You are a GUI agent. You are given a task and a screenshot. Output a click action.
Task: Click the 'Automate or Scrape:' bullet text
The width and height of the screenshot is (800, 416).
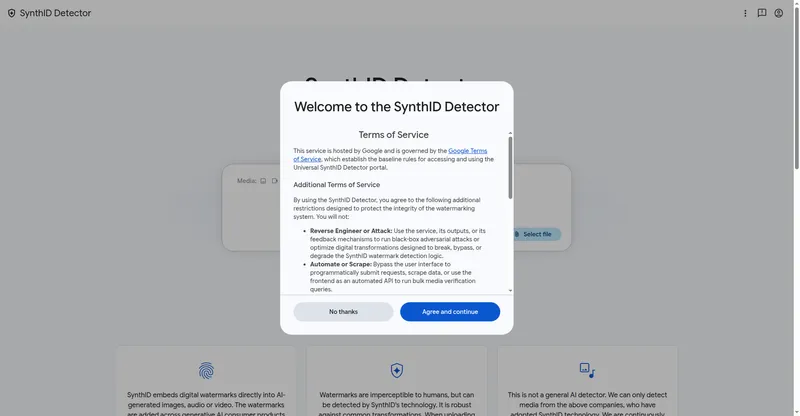coord(341,264)
